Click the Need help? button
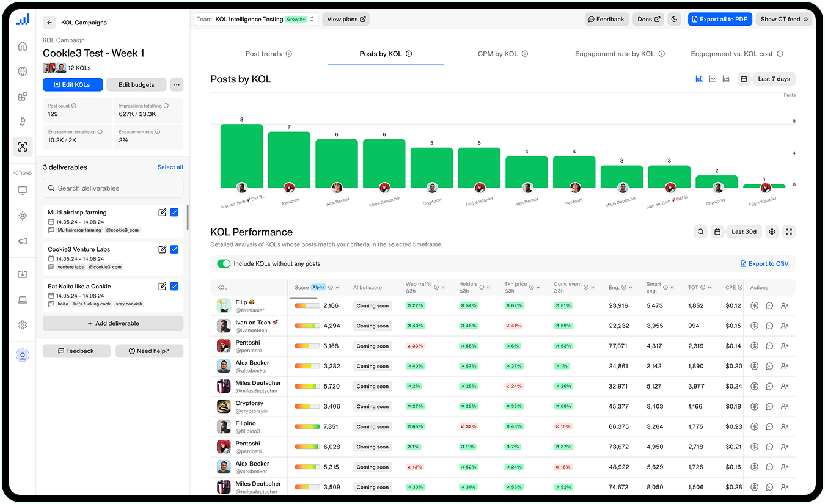The image size is (825, 504). [x=148, y=351]
